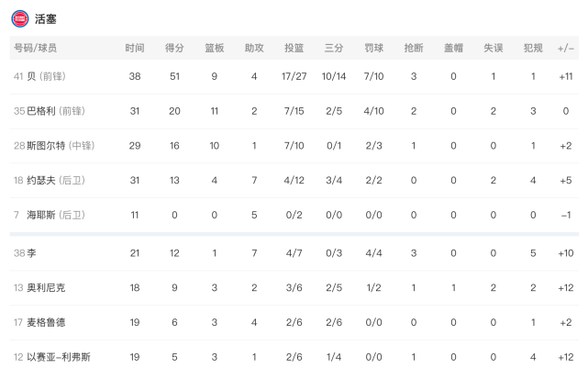The width and height of the screenshot is (588, 368).
Task: Click the 罚球 column header
Action: [374, 48]
